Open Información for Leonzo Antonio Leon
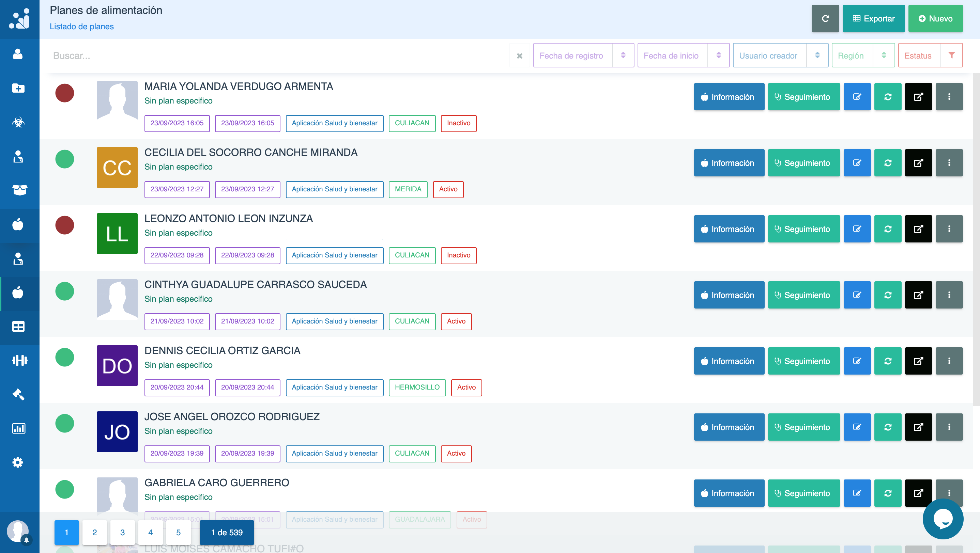980x553 pixels. tap(729, 229)
